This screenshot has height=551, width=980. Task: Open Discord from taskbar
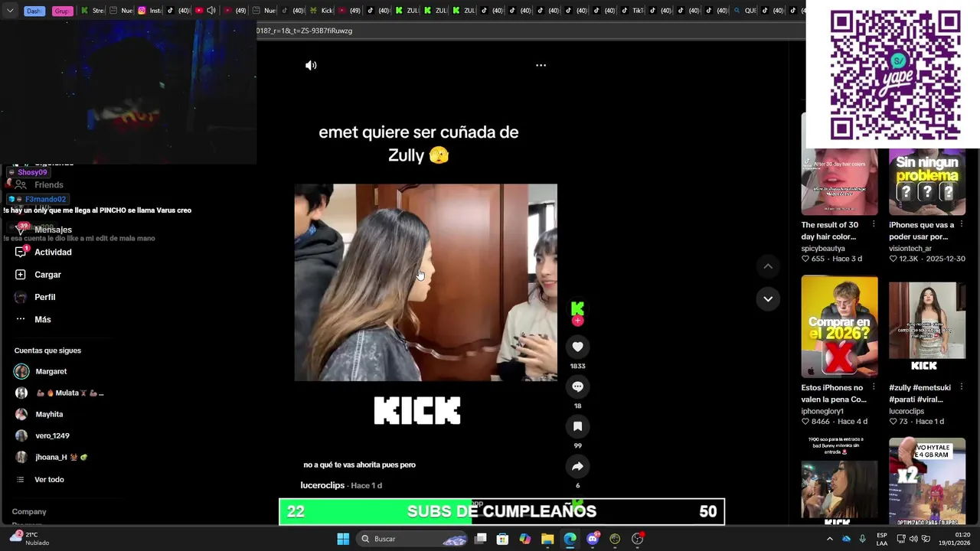pos(593,539)
